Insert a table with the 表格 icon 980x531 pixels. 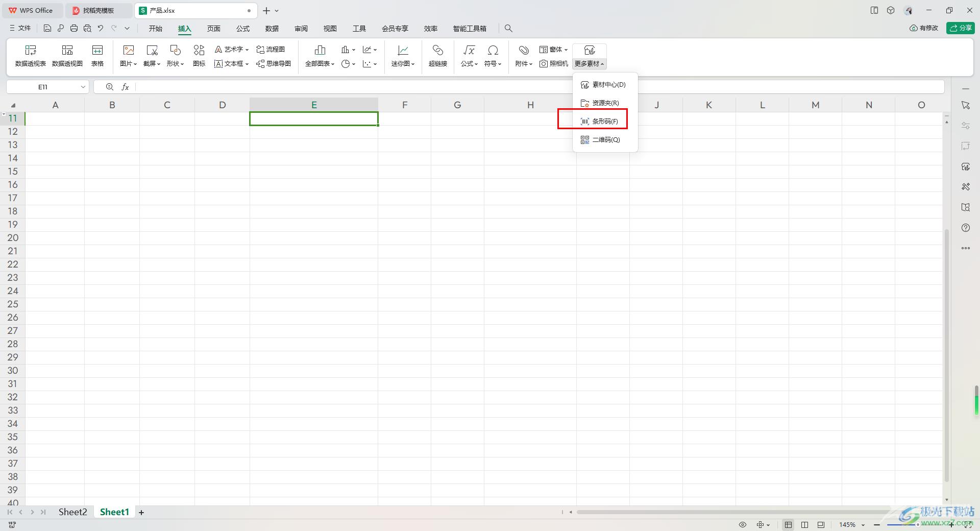(97, 56)
